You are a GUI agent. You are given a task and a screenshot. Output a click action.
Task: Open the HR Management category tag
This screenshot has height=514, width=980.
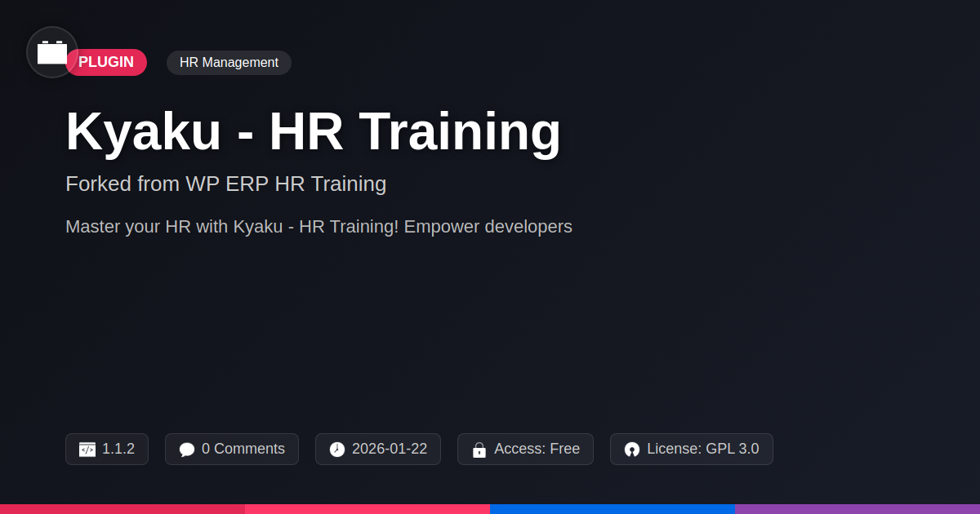(229, 63)
